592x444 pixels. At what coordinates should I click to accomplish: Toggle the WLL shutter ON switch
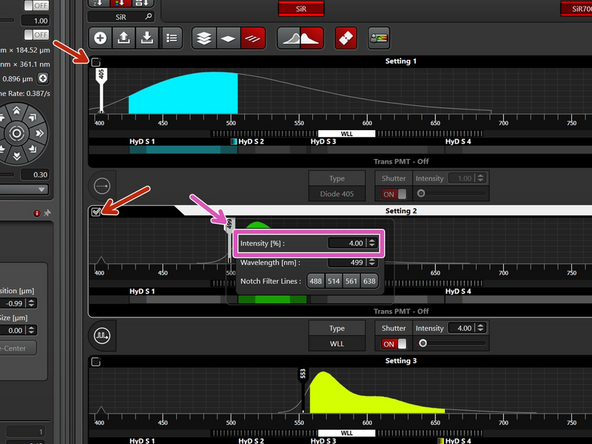pyautogui.click(x=394, y=344)
